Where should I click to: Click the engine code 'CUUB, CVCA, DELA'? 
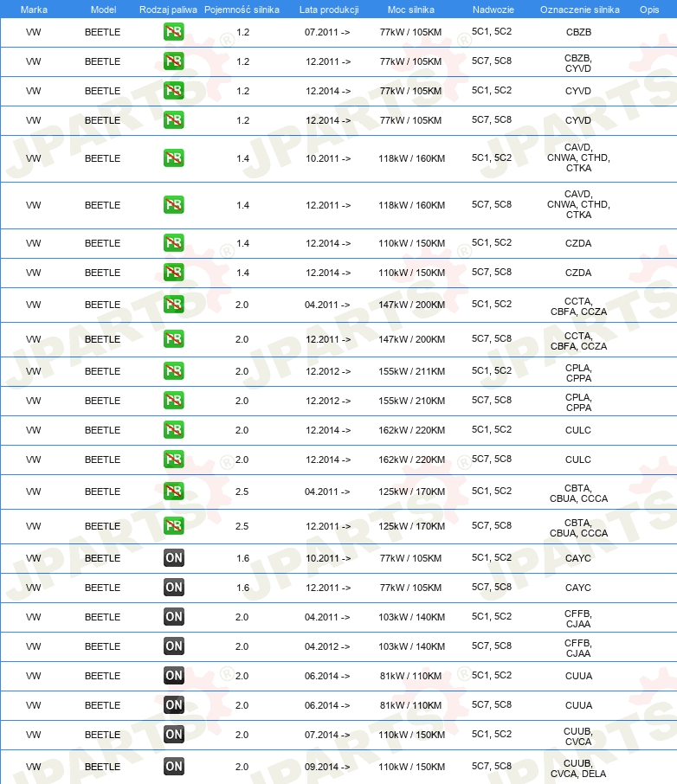(578, 768)
